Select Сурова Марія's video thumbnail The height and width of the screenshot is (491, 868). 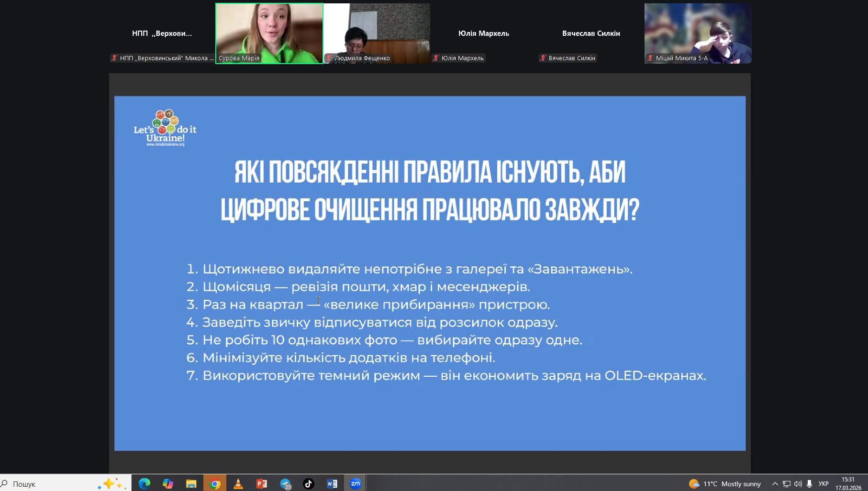click(269, 33)
